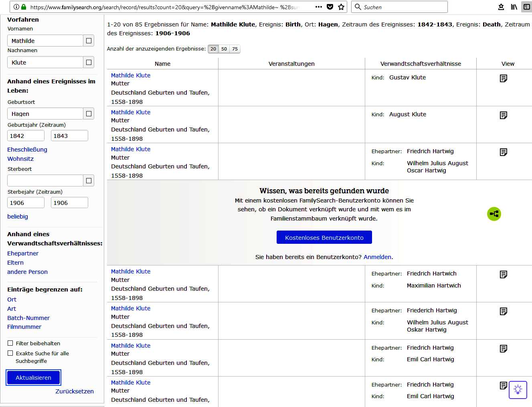Click the Geburtsjahr end field 1843
The width and height of the screenshot is (532, 407).
[69, 136]
